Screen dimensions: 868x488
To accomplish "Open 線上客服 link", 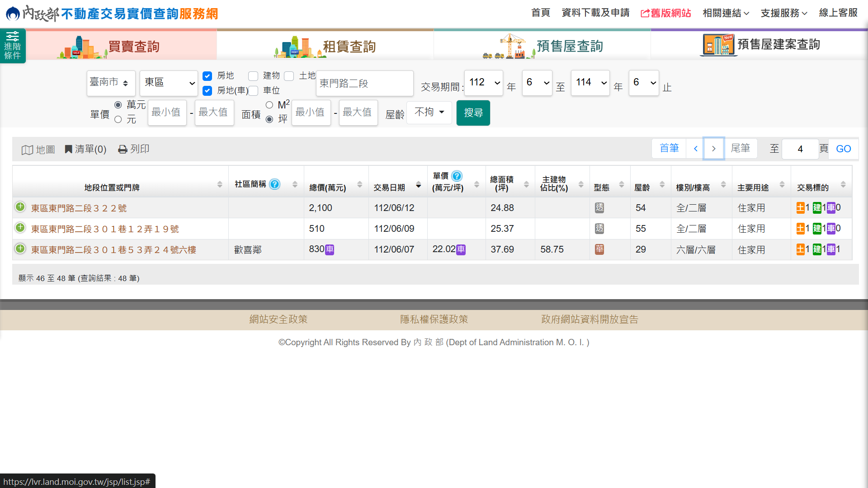I will point(838,13).
